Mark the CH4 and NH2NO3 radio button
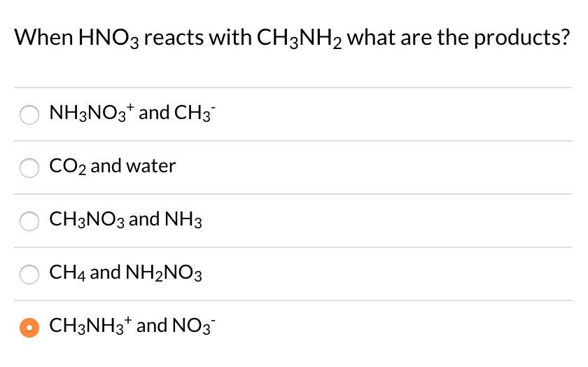The image size is (588, 367). [x=29, y=274]
